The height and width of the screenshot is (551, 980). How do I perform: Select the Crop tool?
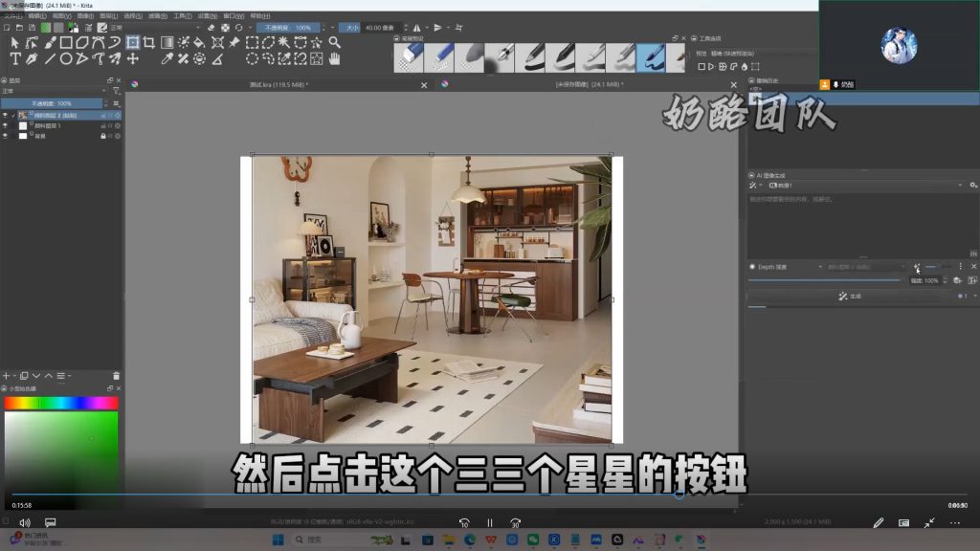pos(150,43)
